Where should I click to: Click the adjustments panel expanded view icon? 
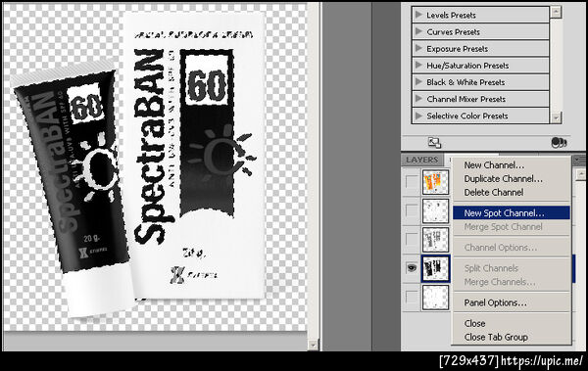[434, 143]
